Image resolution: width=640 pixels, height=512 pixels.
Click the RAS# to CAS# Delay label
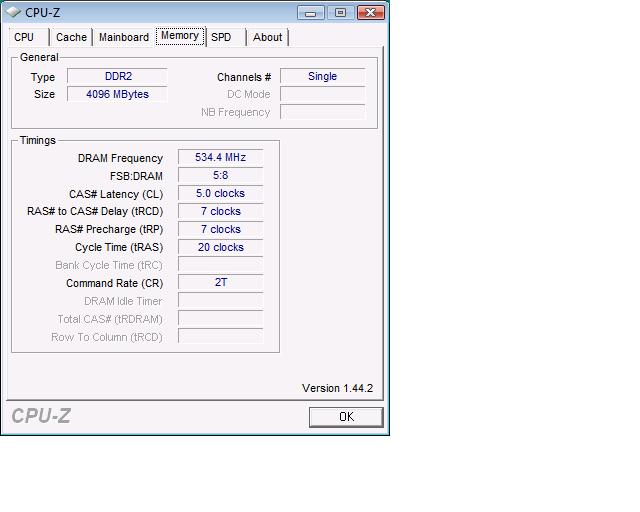coord(95,211)
